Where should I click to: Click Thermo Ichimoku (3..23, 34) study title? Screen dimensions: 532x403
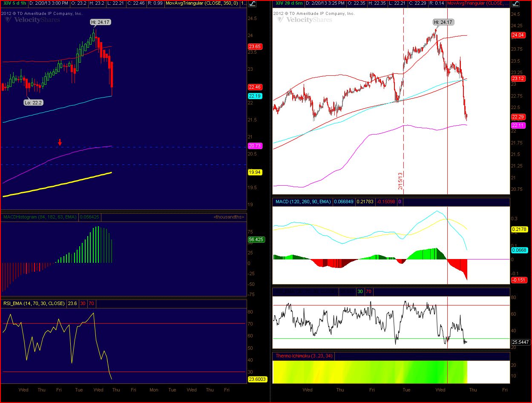pos(304,356)
